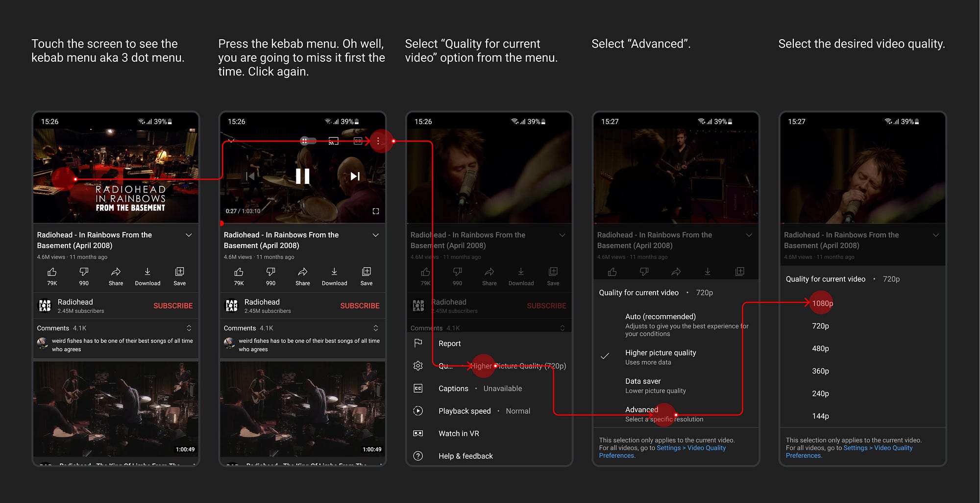Viewport: 980px width, 503px height.
Task: Open the Radiohead channel avatar in second phone
Action: (x=231, y=305)
